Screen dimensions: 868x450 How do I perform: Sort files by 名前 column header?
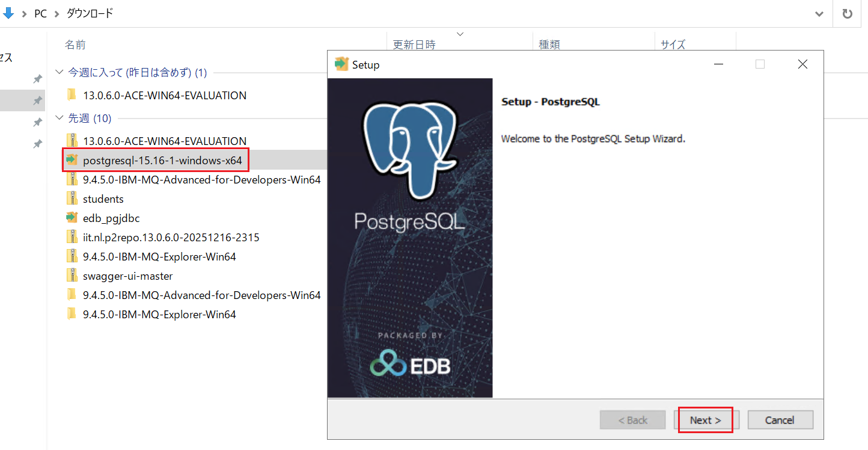pos(75,45)
